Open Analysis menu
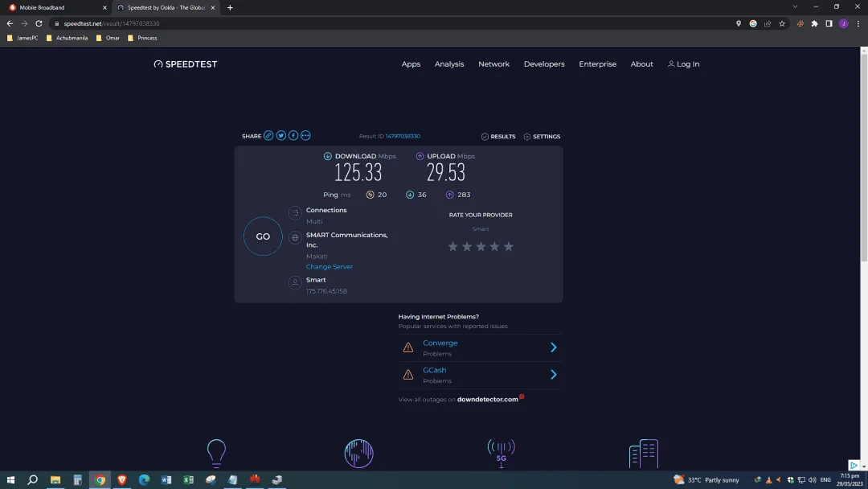Image resolution: width=868 pixels, height=489 pixels. point(449,64)
